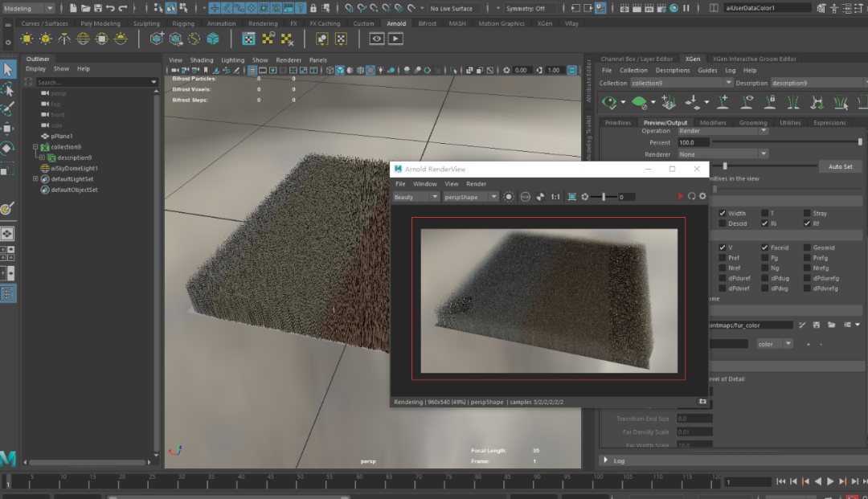This screenshot has height=499, width=868.
Task: Select the Lasso tool in the toolbox
Action: (x=7, y=89)
